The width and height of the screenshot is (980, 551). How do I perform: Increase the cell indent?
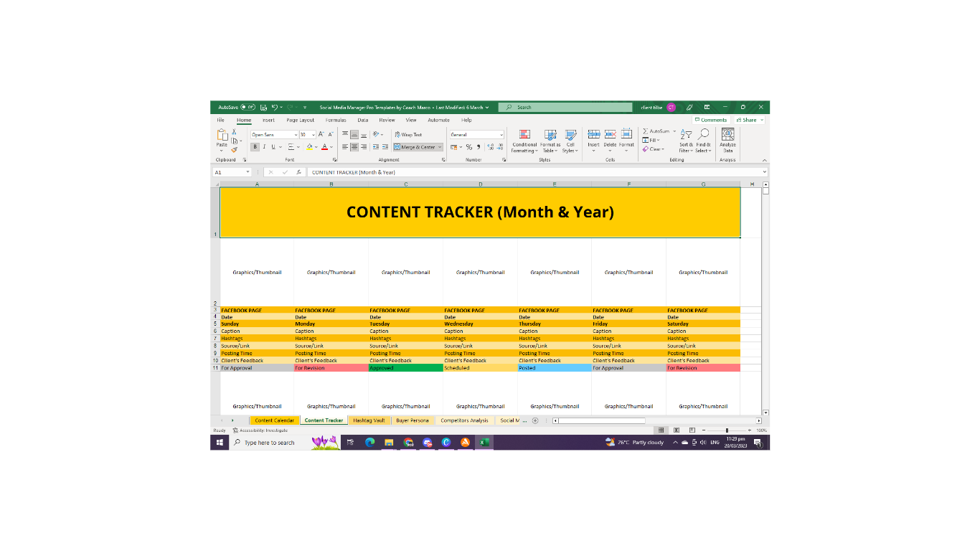(385, 147)
